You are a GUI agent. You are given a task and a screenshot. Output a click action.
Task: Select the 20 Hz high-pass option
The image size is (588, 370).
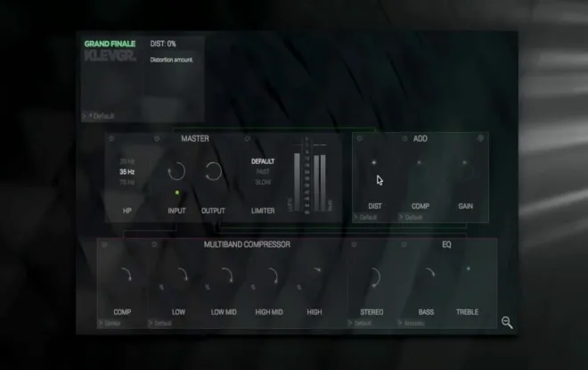tap(127, 161)
